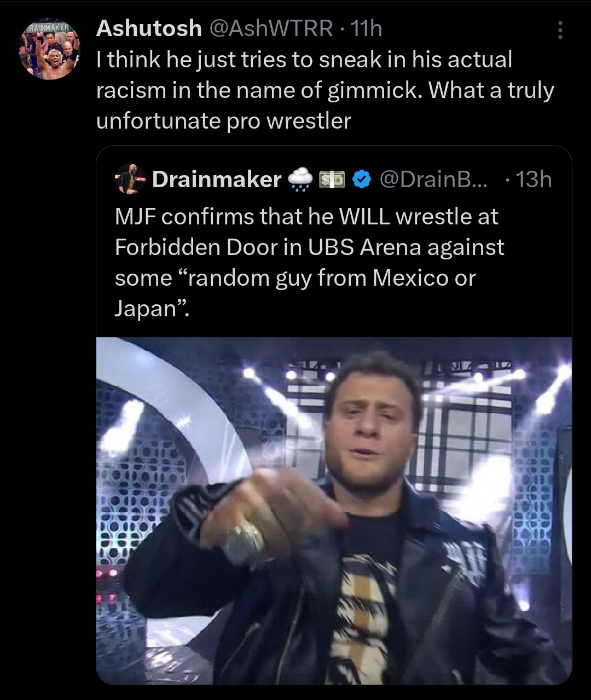Open the three-dot more options menu

click(x=559, y=30)
